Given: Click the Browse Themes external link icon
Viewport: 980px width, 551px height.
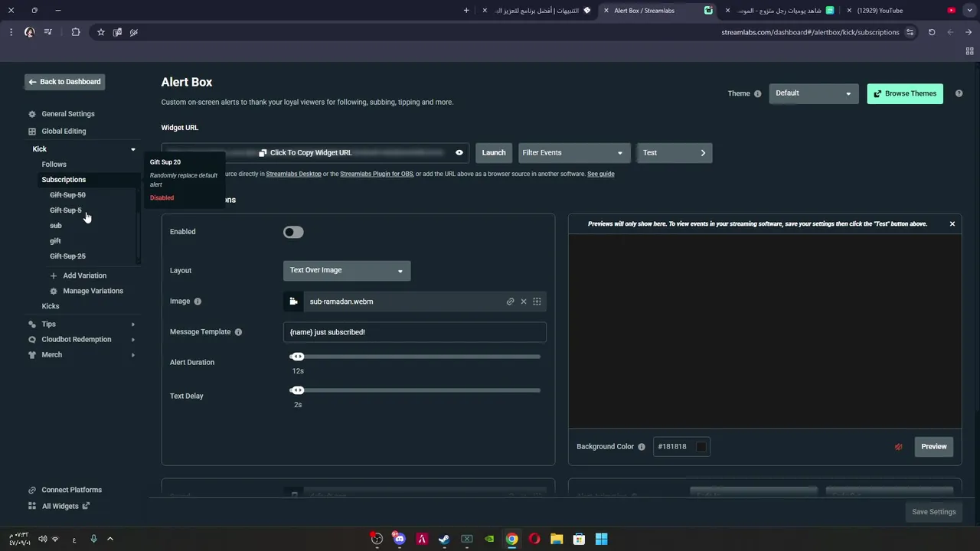Looking at the screenshot, I should point(877,93).
